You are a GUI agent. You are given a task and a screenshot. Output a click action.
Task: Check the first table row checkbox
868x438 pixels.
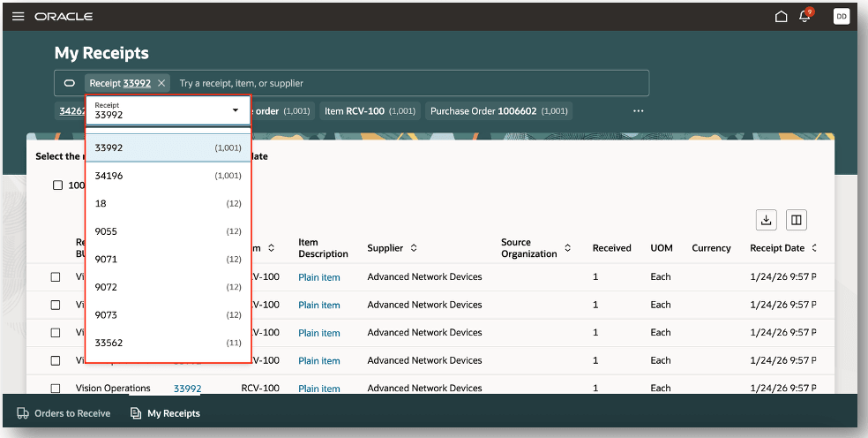pos(56,277)
